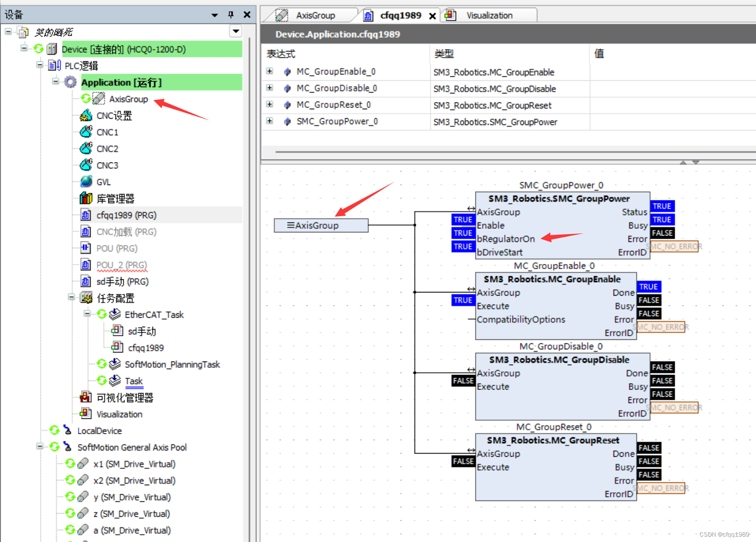Image resolution: width=756 pixels, height=542 pixels.
Task: Select the AxisGroup axis group icon in tree
Action: pyautogui.click(x=97, y=99)
